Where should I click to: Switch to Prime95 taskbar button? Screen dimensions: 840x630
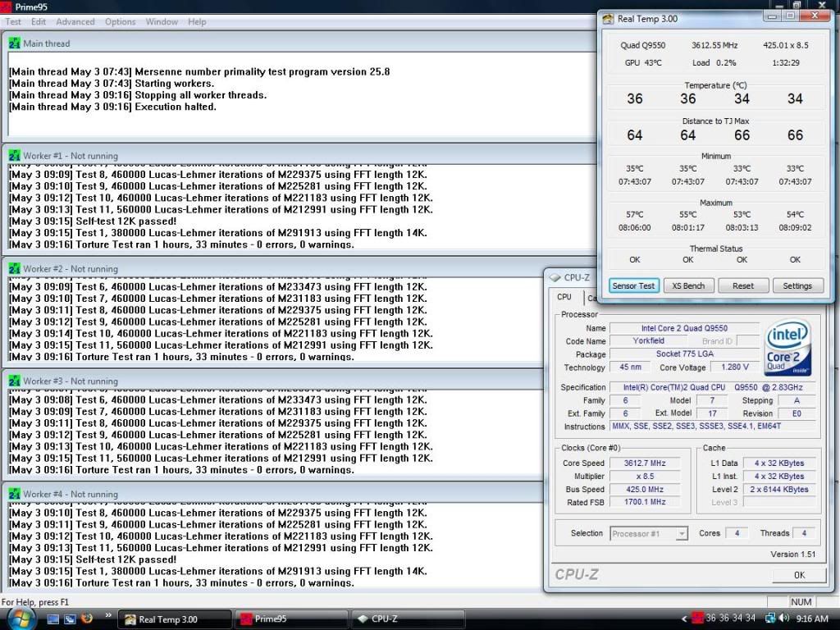[291, 619]
